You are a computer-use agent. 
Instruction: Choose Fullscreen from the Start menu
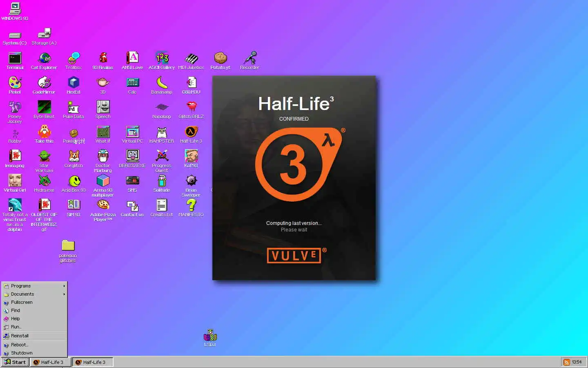click(x=34, y=302)
